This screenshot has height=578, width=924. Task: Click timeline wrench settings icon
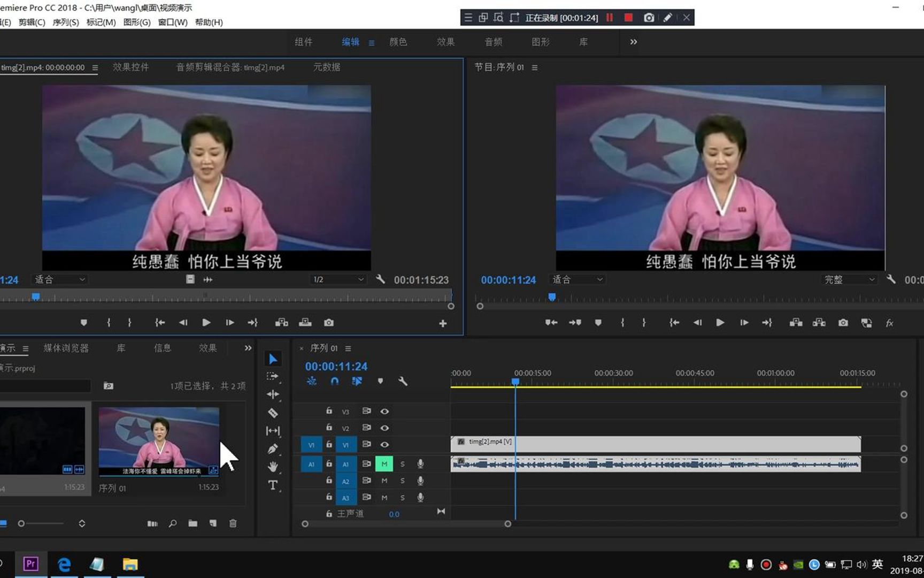point(403,381)
